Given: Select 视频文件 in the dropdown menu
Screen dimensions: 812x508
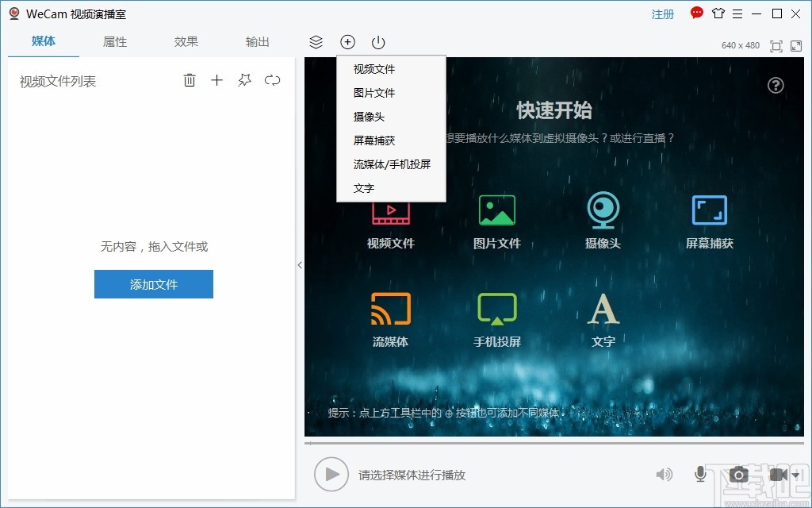Looking at the screenshot, I should click(x=391, y=69).
